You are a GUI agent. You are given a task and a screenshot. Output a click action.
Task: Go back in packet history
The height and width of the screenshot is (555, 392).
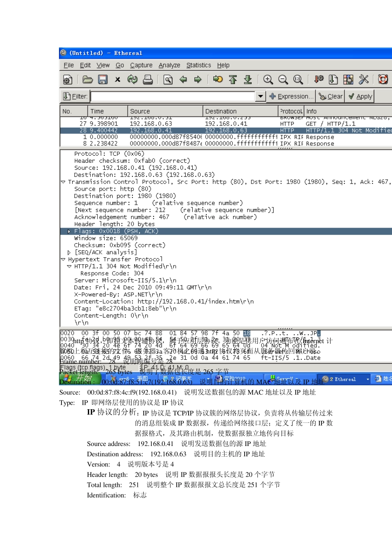pos(183,80)
